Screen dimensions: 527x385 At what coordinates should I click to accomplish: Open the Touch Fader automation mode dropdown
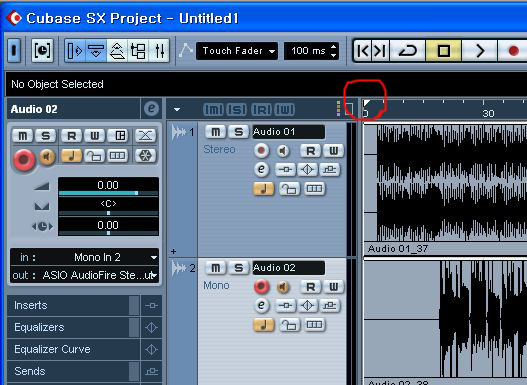coord(237,51)
